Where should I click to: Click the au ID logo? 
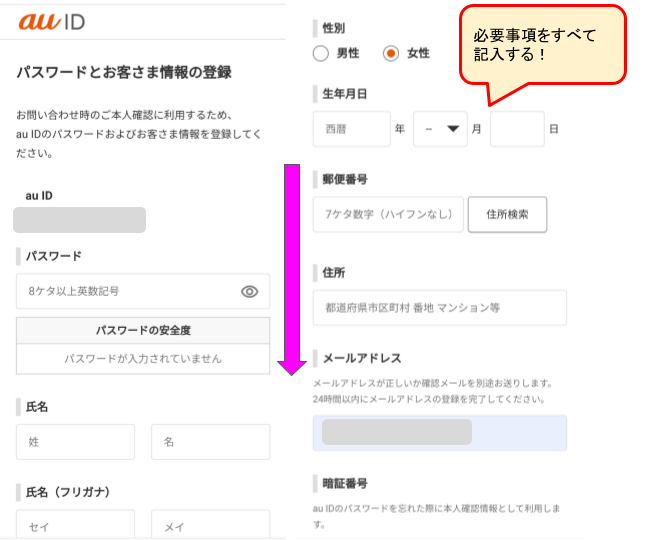[x=52, y=21]
